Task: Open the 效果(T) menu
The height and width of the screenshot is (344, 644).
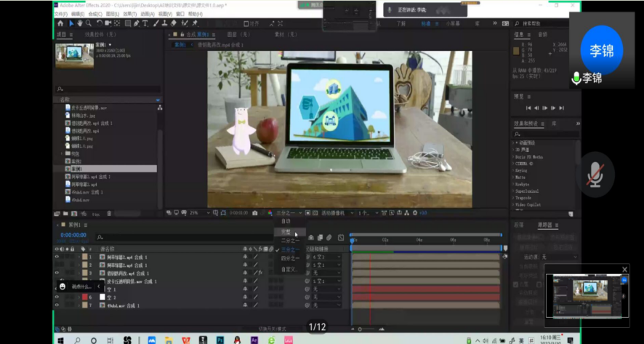Action: coord(129,14)
